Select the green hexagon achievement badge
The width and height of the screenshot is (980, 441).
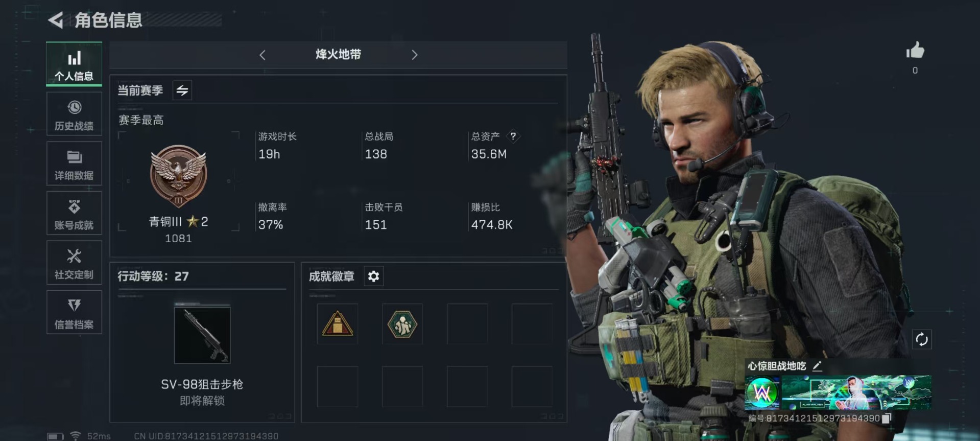coord(402,324)
